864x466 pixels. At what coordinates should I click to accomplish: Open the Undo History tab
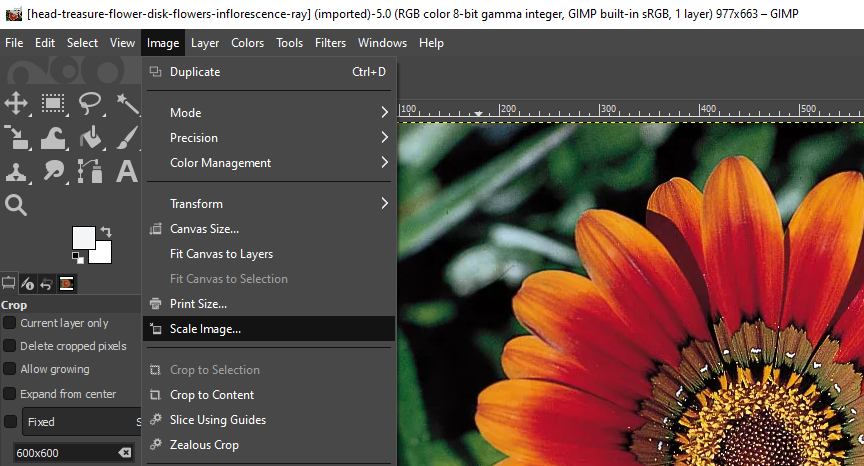pyautogui.click(x=47, y=284)
